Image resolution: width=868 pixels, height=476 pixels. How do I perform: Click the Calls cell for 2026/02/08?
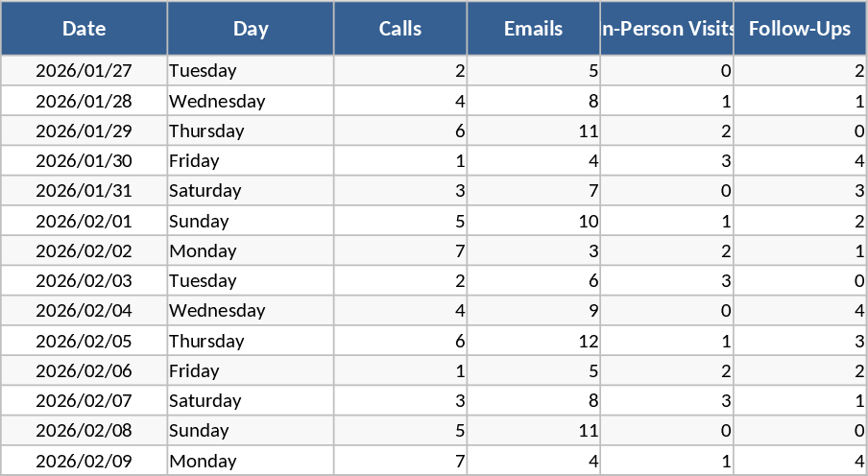point(400,430)
